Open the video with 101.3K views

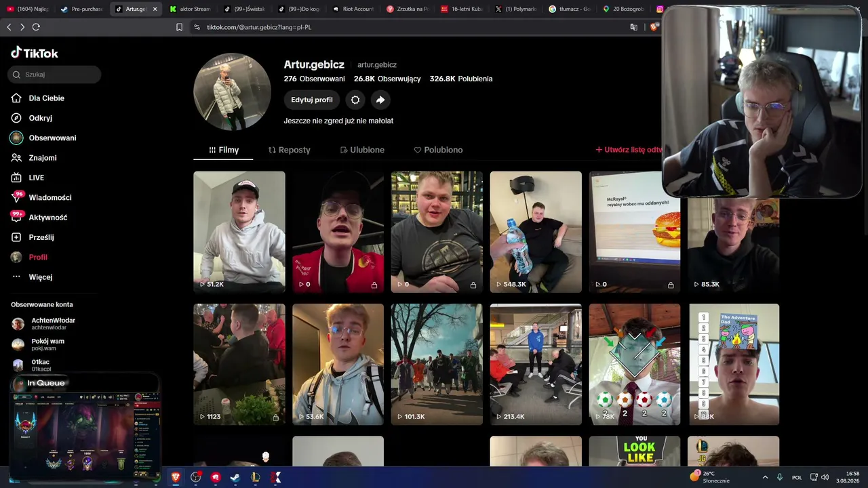coord(437,365)
